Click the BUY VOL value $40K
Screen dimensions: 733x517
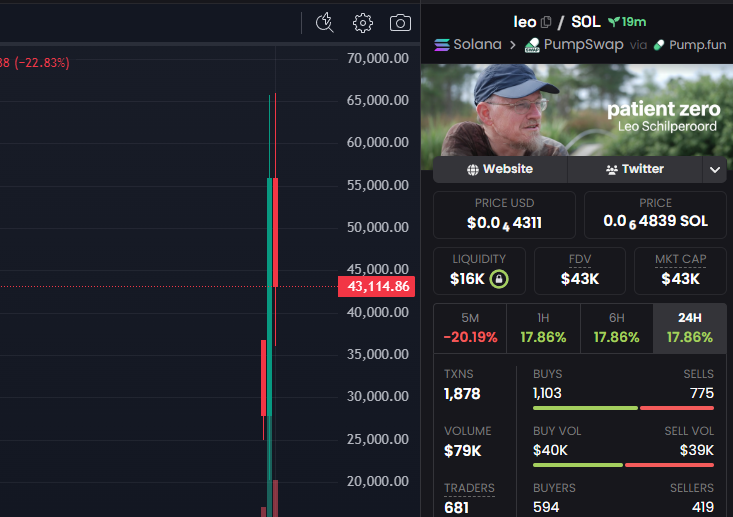tap(550, 451)
